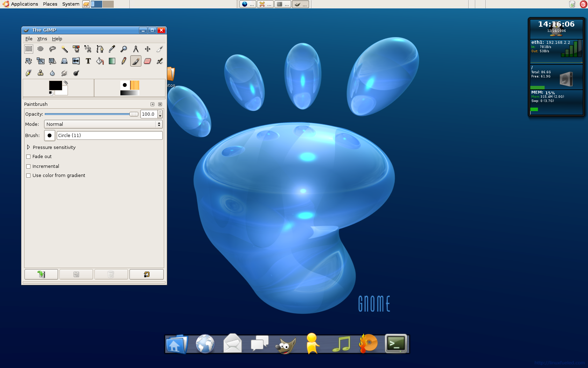The height and width of the screenshot is (368, 588).
Task: Select the Perspective tool
Action: click(64, 61)
